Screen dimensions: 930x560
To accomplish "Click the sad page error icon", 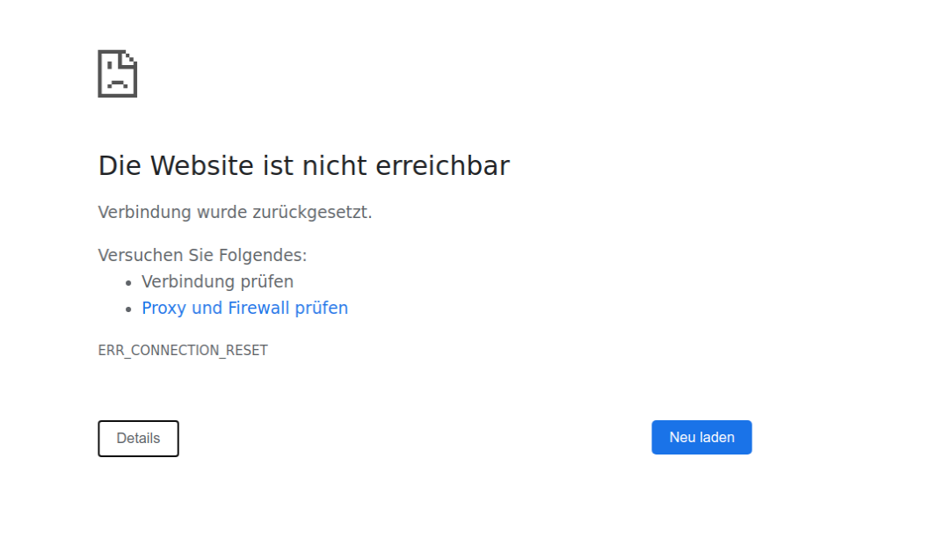I will coord(117,74).
